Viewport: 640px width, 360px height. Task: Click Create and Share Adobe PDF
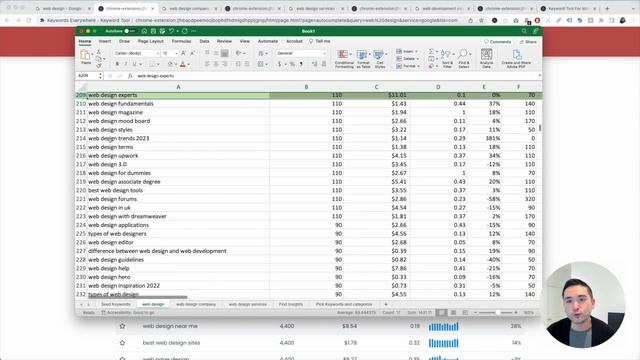[516, 59]
